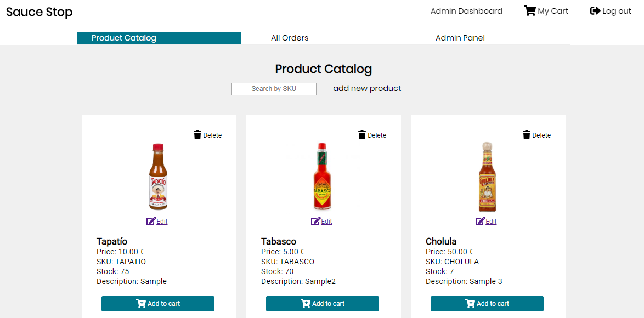
Task: Click the trash icon on Cholula card
Action: (x=527, y=135)
